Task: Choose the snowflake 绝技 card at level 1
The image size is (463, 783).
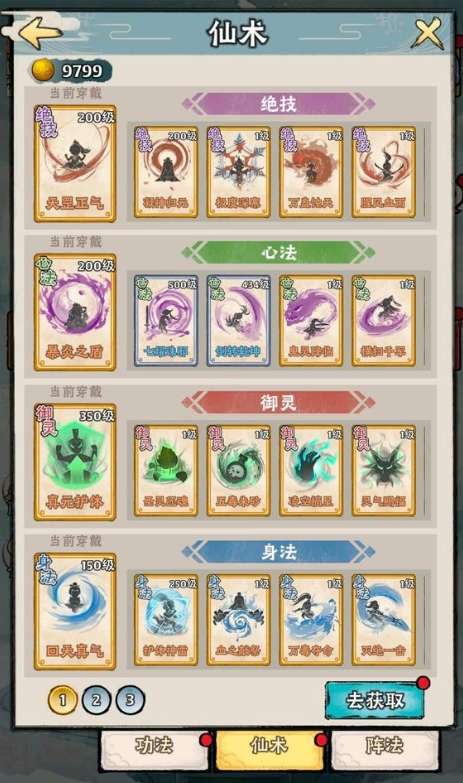Action: 238,172
